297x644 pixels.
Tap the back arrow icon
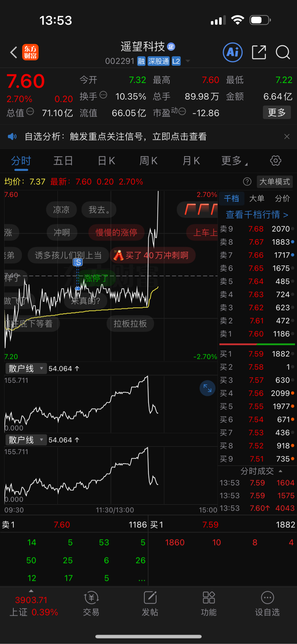pos(14,52)
